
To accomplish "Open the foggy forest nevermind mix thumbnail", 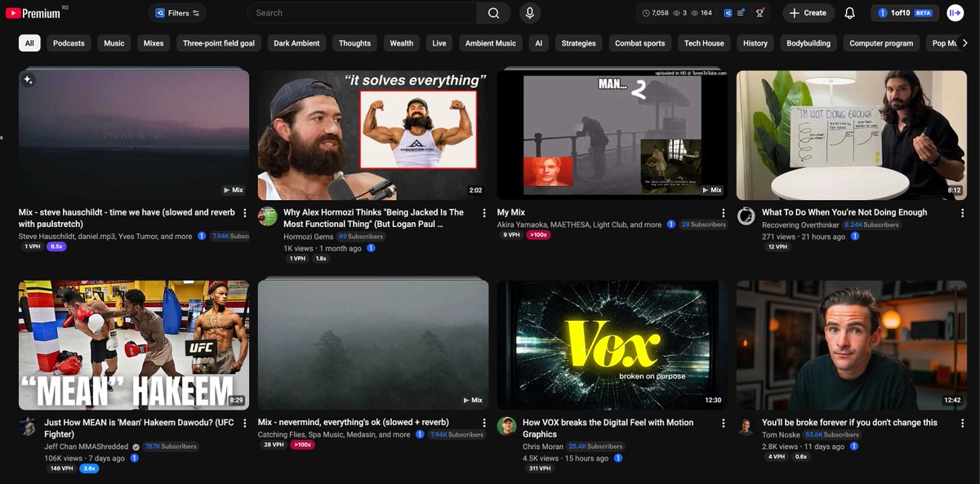I will tap(373, 345).
